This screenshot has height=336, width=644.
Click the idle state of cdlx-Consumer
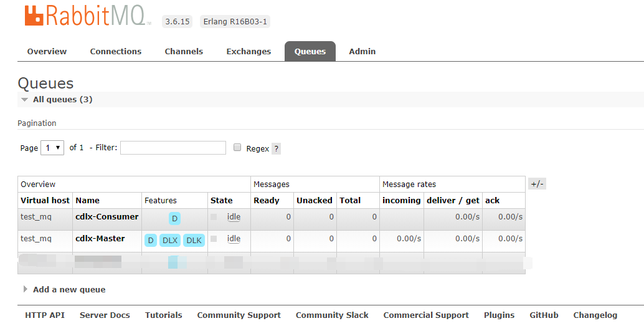click(x=234, y=217)
